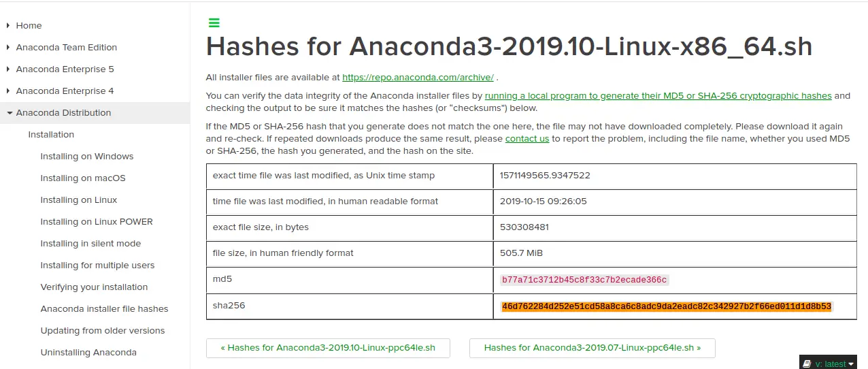Click the contact us link
This screenshot has width=868, height=369.
pos(527,139)
